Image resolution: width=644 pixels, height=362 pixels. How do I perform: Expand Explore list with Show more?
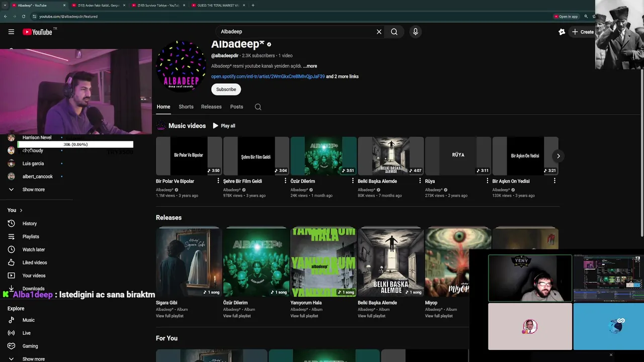33,359
